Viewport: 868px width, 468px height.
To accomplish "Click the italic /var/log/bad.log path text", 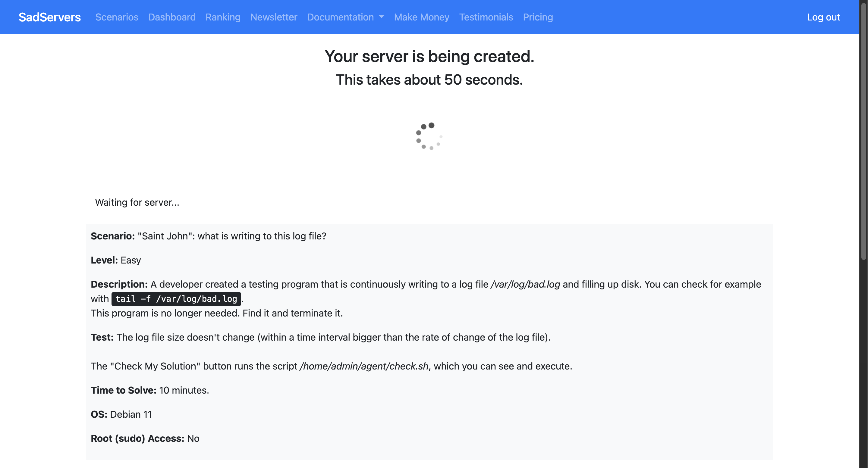I will click(525, 285).
